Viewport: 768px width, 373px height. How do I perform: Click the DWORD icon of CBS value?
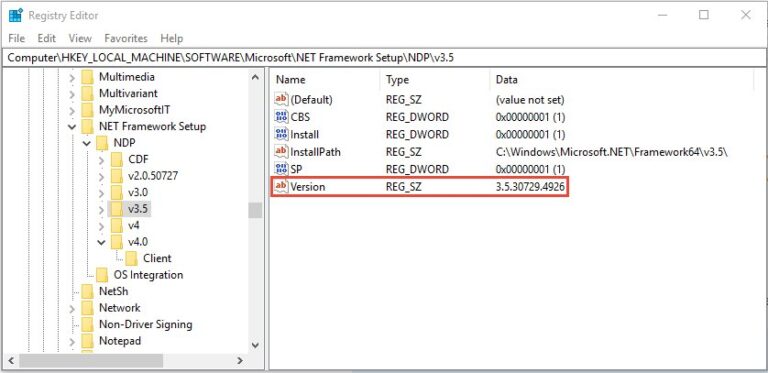(281, 117)
